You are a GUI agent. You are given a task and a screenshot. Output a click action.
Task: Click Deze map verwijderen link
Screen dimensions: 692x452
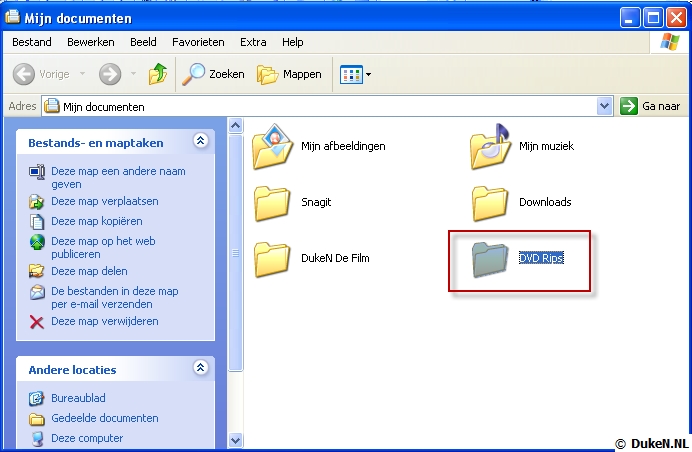coord(105,321)
